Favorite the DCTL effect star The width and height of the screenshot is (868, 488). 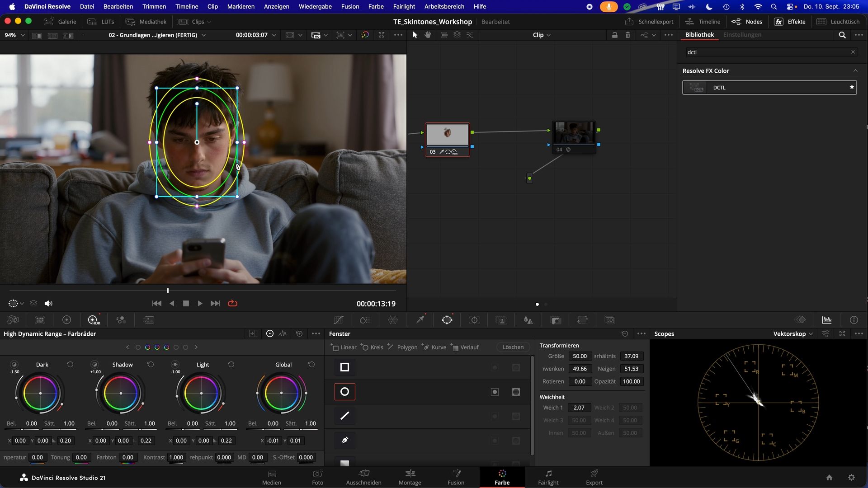coord(852,87)
